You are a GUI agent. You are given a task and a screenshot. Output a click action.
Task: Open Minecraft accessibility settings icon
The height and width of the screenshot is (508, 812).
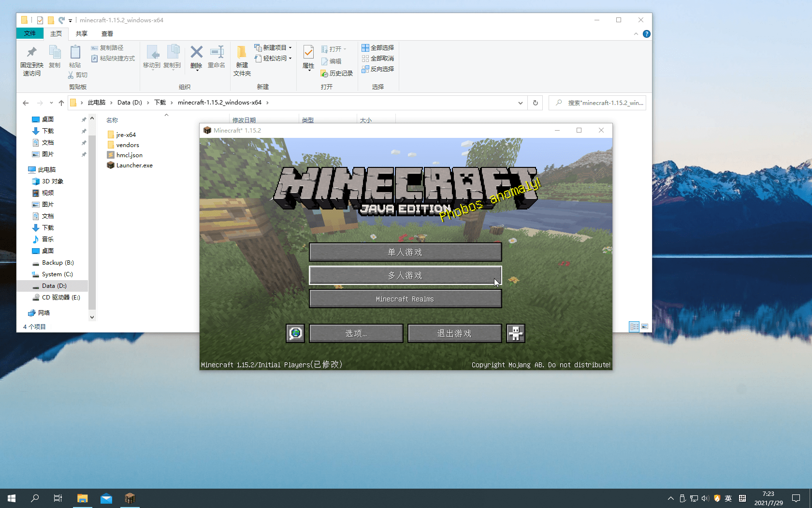click(x=515, y=333)
